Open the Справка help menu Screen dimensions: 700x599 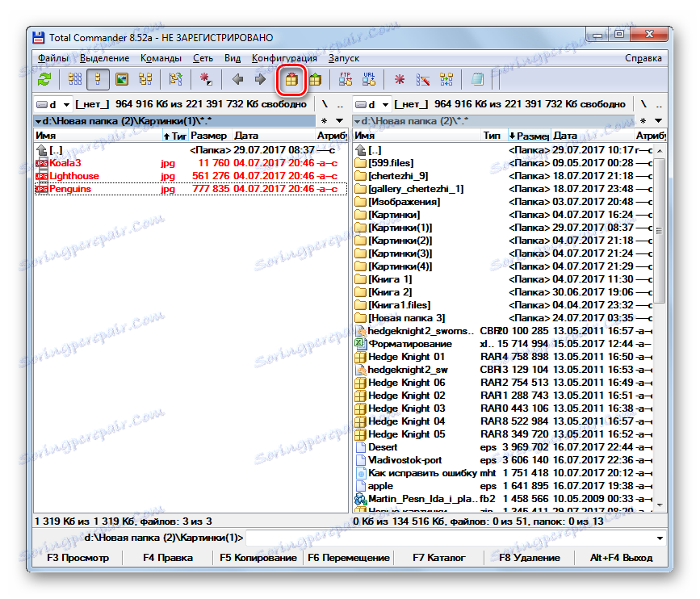coord(643,58)
